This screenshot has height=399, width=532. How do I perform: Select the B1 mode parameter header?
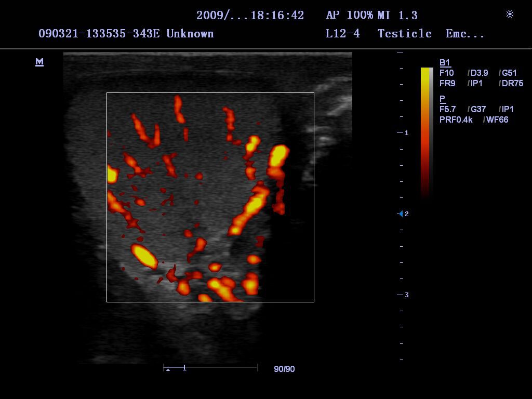click(x=445, y=63)
